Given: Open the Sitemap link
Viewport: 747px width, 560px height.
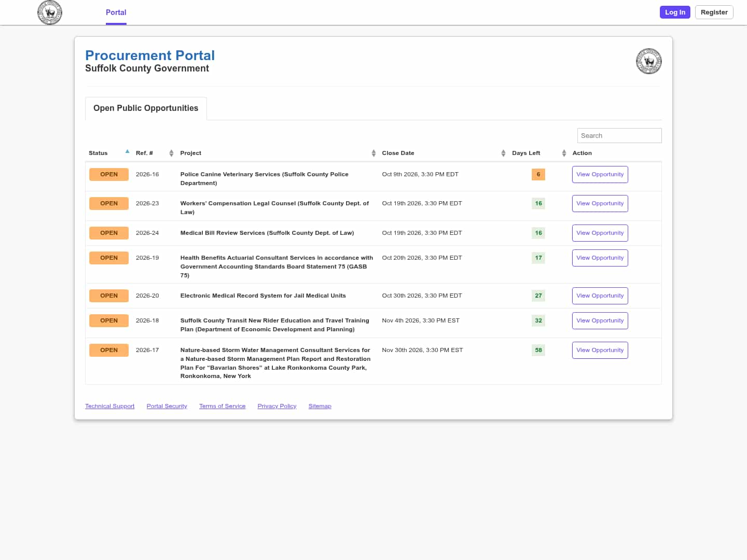Looking at the screenshot, I should [x=320, y=406].
